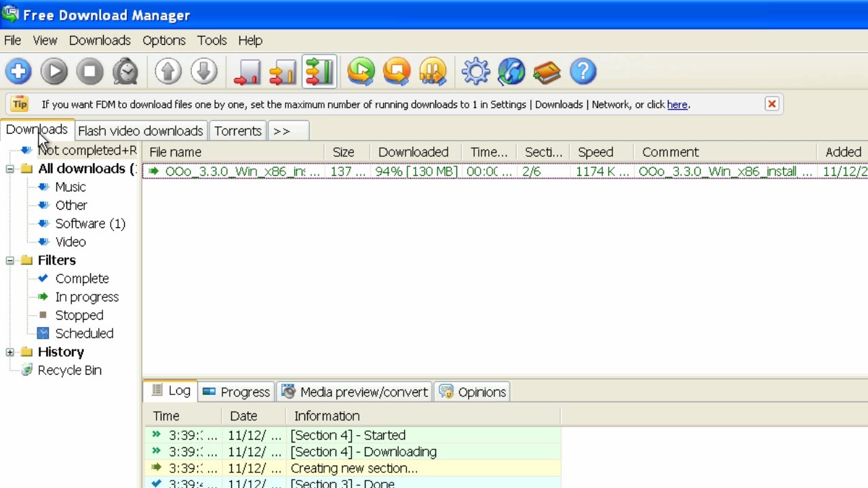This screenshot has width=868, height=488.
Task: Switch to Media preview/convert tab
Action: [x=355, y=392]
